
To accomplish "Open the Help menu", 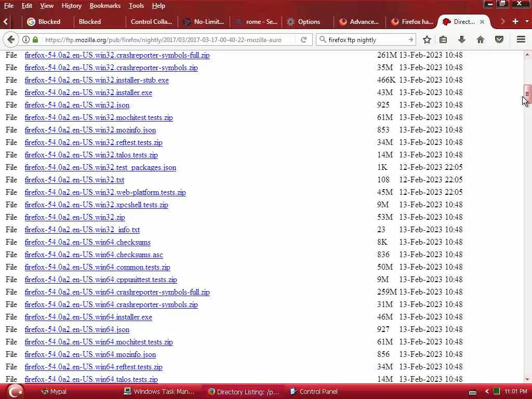I will (x=158, y=6).
